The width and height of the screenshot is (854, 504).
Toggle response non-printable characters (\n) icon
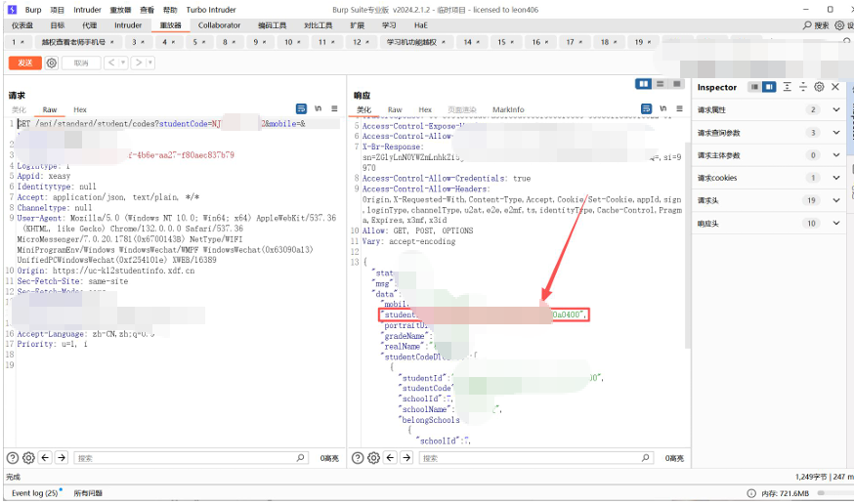pos(662,108)
